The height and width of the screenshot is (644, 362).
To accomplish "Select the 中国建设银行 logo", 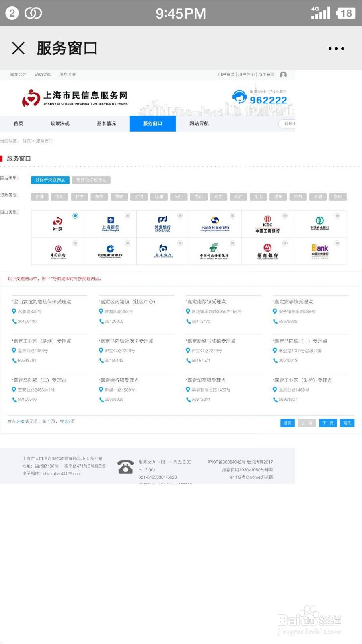I will click(x=110, y=252).
